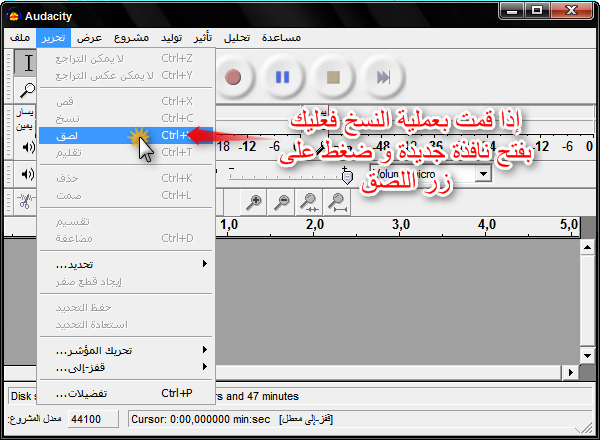Image resolution: width=600 pixels, height=440 pixels.
Task: Open the عرض (View) menu
Action: (x=89, y=37)
